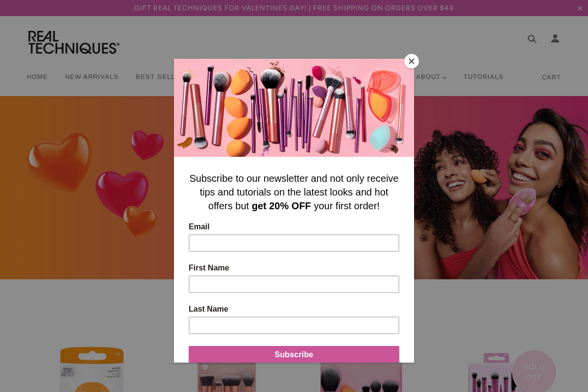
Task: Open the New Arrivals menu item
Action: pos(92,77)
